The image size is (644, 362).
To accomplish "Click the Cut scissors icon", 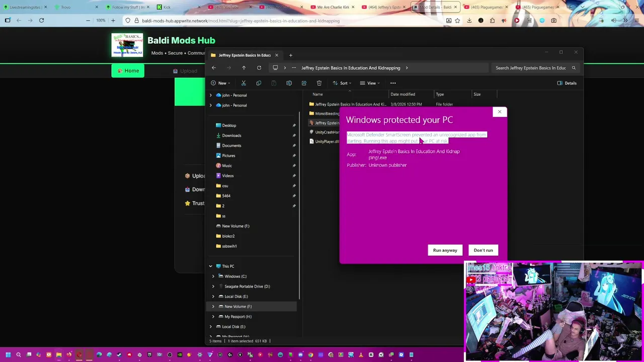I will tap(244, 83).
